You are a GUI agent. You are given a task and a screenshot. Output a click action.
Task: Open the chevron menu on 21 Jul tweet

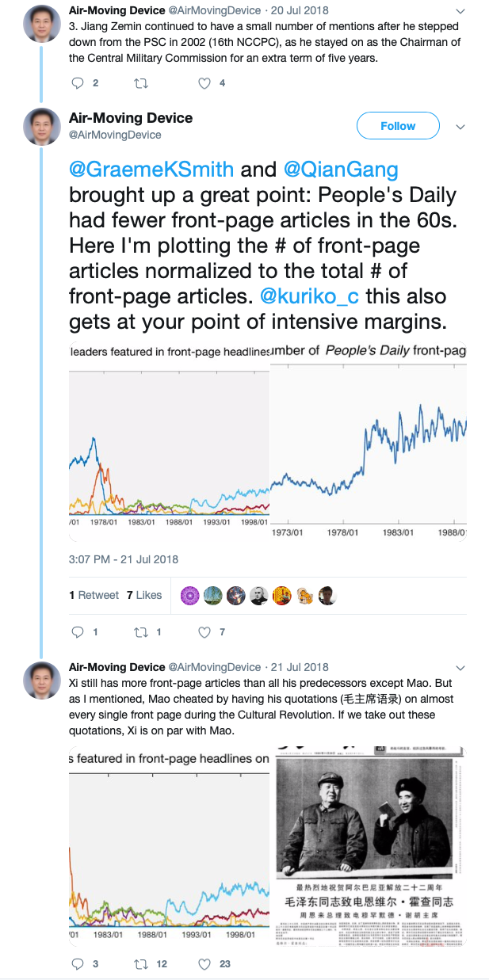click(461, 668)
